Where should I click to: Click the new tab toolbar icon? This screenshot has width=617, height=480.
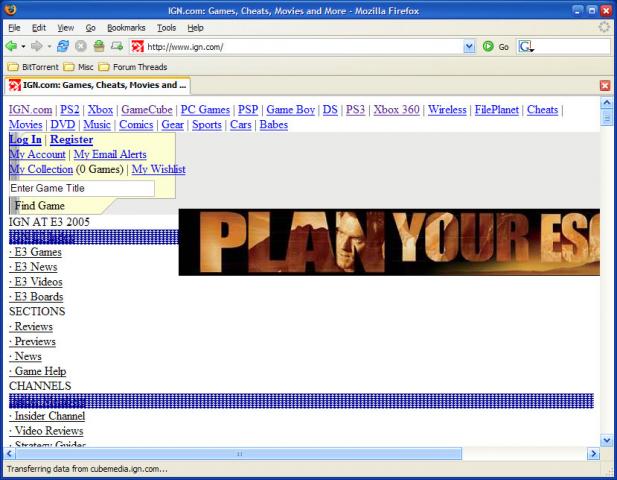click(x=117, y=46)
